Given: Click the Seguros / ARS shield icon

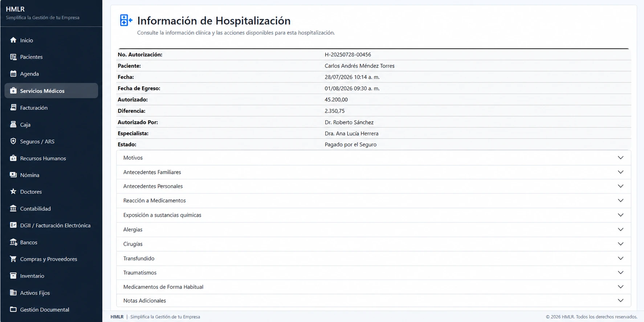Looking at the screenshot, I should (x=13, y=141).
